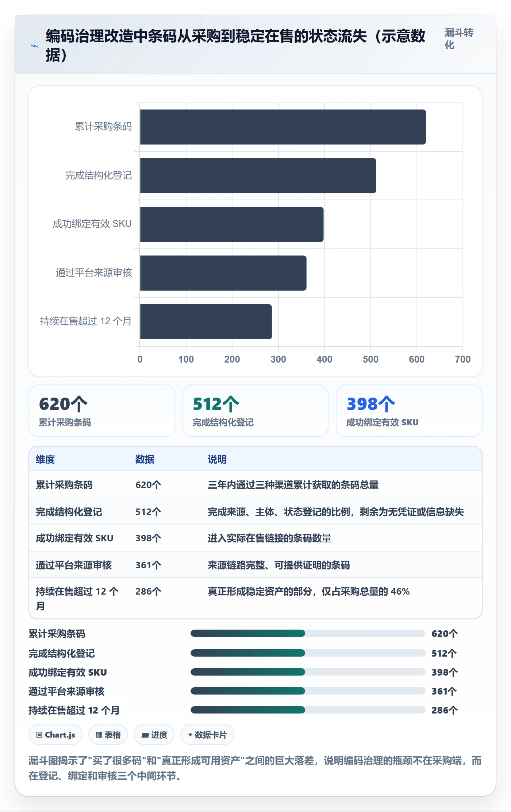The image size is (511, 812).
Task: Click the 通过平台来源审核 chart bar
Action: coord(223,273)
